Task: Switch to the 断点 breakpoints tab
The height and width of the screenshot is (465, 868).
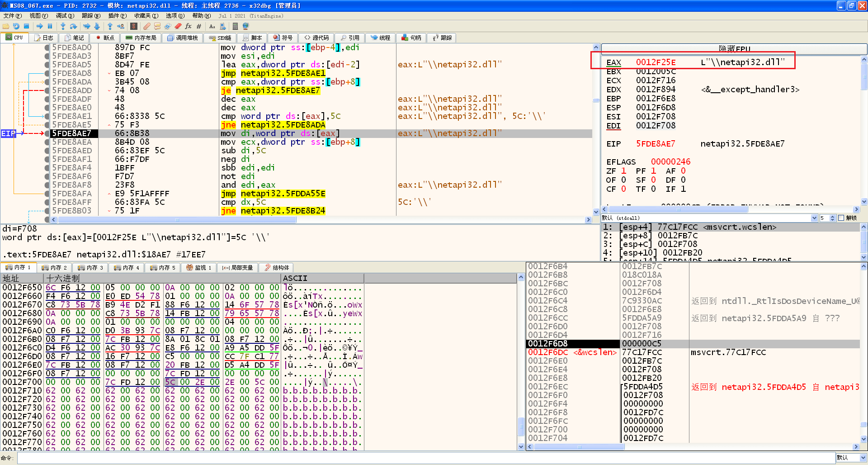Action: [x=105, y=38]
